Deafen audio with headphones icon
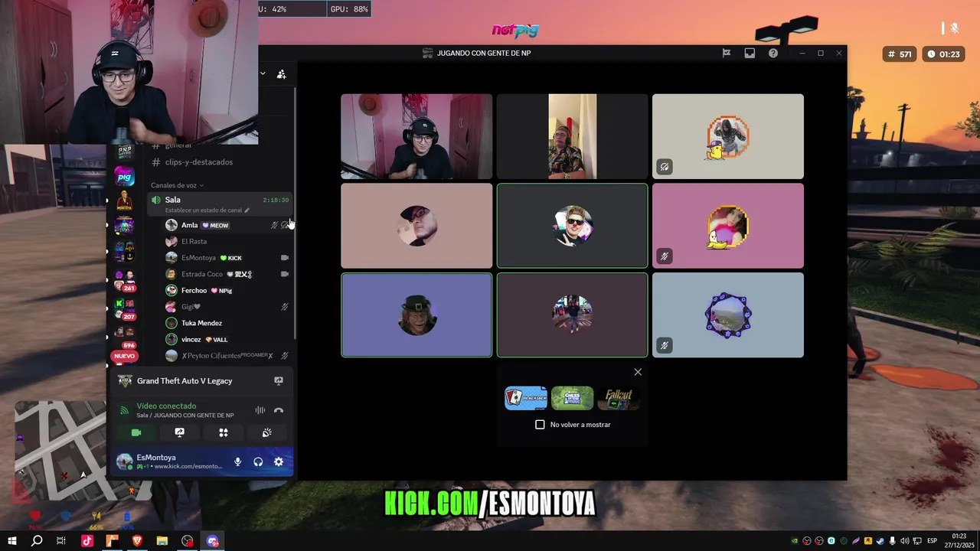Image resolution: width=980 pixels, height=551 pixels. [x=258, y=461]
